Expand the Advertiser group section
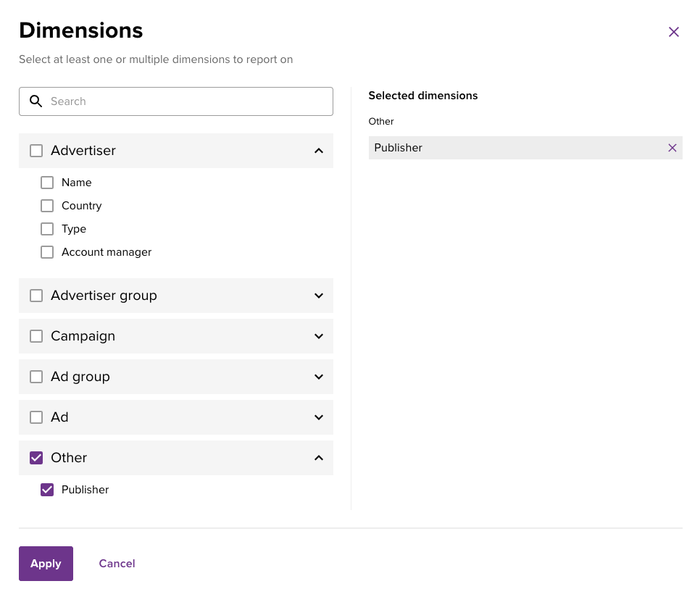 point(319,296)
